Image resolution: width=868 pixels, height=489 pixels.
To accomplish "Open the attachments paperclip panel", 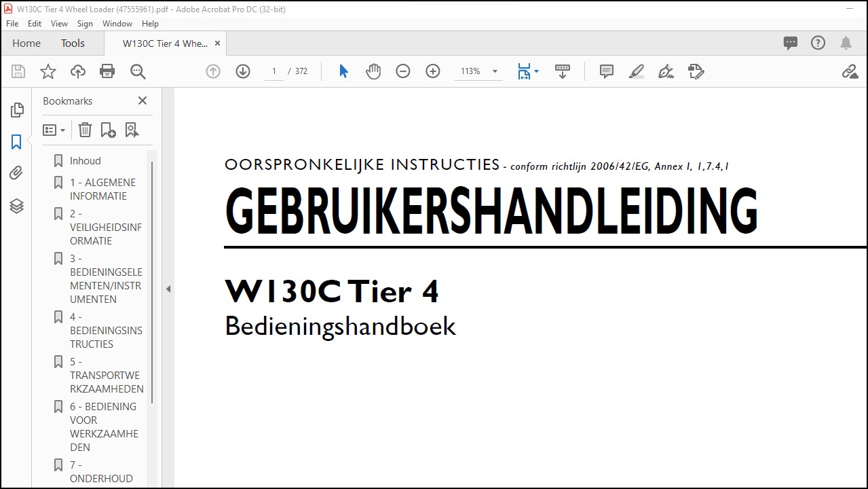I will point(17,173).
